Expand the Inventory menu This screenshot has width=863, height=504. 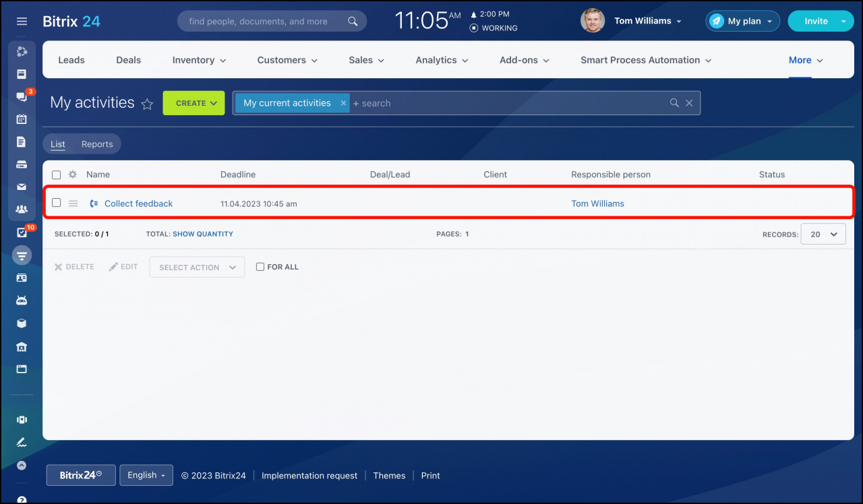coord(199,60)
